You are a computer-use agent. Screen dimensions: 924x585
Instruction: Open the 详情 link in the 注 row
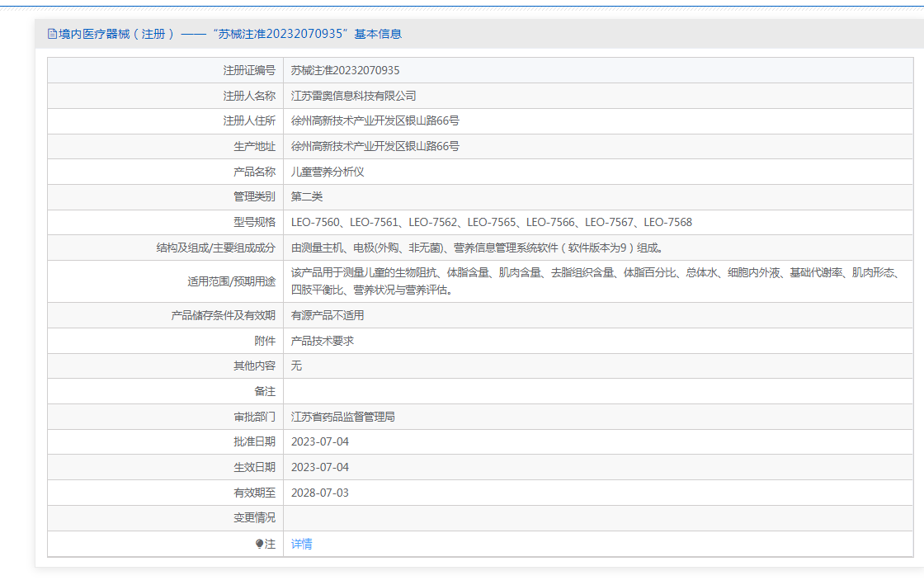pyautogui.click(x=301, y=544)
